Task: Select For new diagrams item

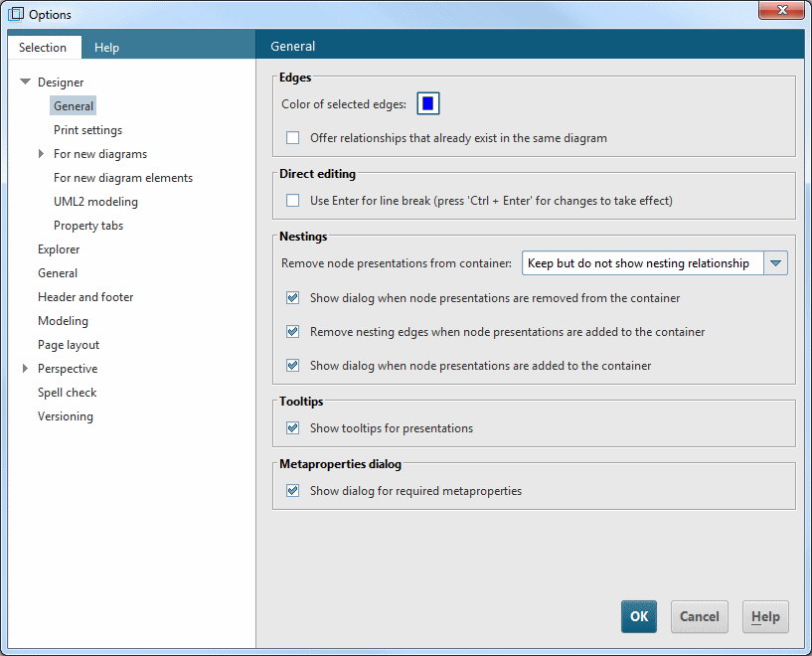Action: tap(100, 154)
